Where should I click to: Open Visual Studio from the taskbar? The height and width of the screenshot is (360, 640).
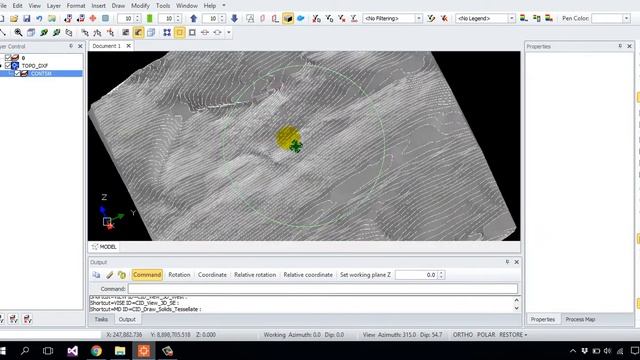(x=72, y=351)
